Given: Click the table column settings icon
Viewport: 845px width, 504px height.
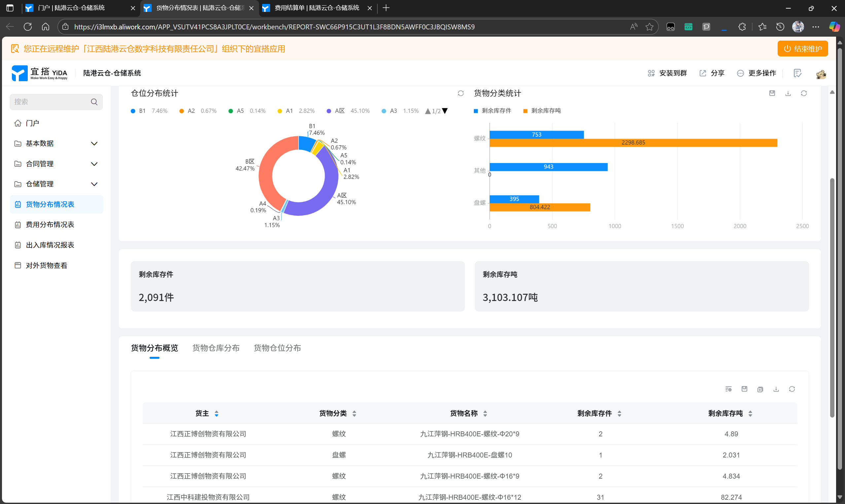Looking at the screenshot, I should click(x=728, y=389).
